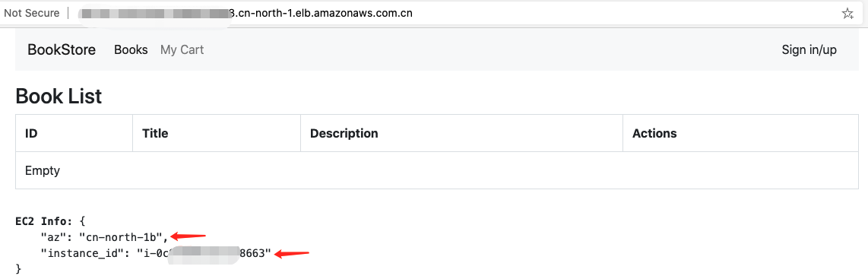Click the Empty table row

(x=437, y=170)
